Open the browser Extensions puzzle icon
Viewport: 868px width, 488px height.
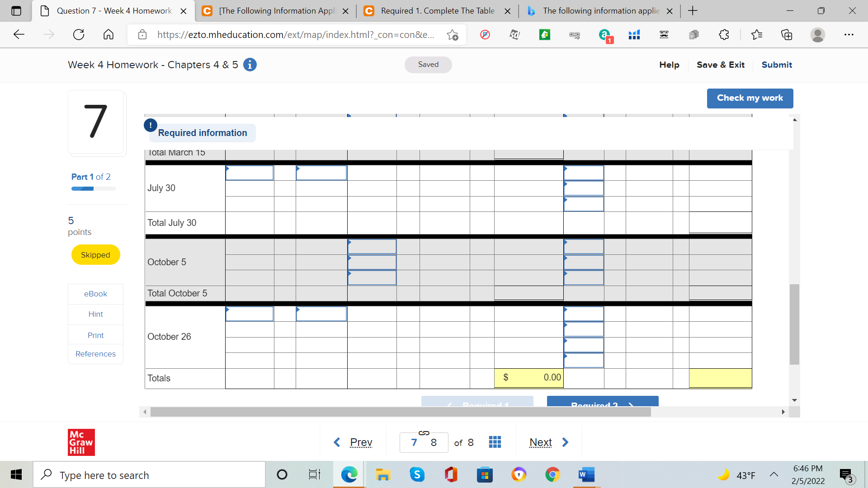click(x=724, y=34)
